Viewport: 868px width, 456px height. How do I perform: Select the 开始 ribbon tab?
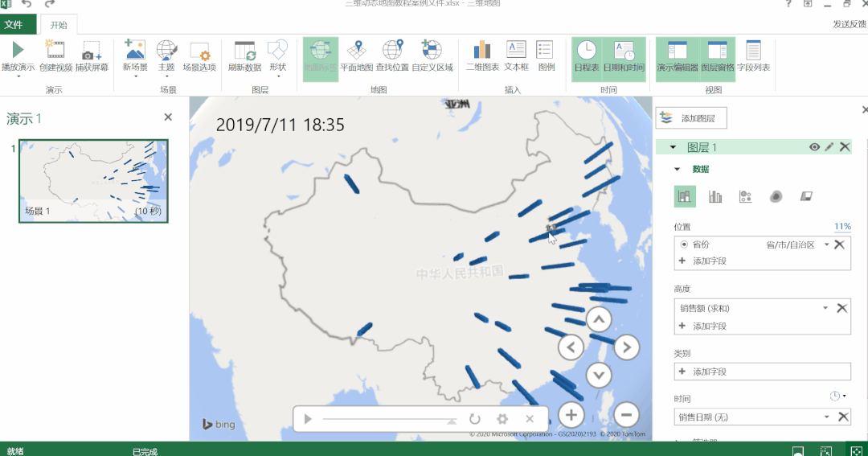pyautogui.click(x=59, y=25)
